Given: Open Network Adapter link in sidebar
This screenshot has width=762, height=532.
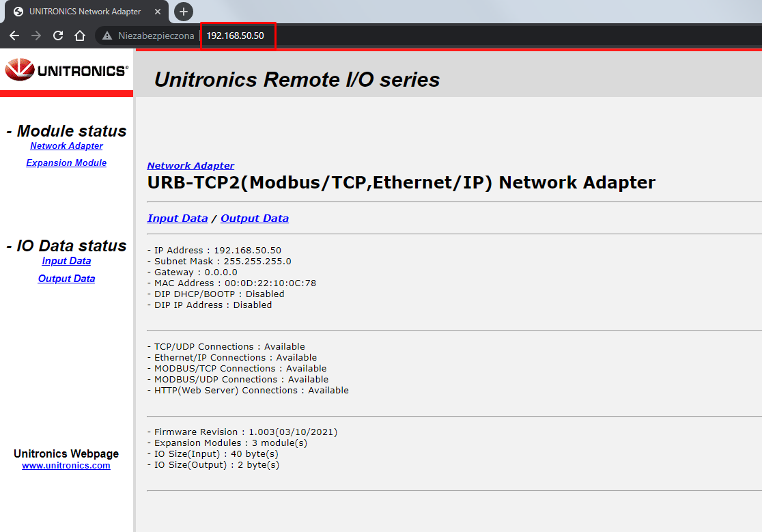Looking at the screenshot, I should tap(67, 145).
